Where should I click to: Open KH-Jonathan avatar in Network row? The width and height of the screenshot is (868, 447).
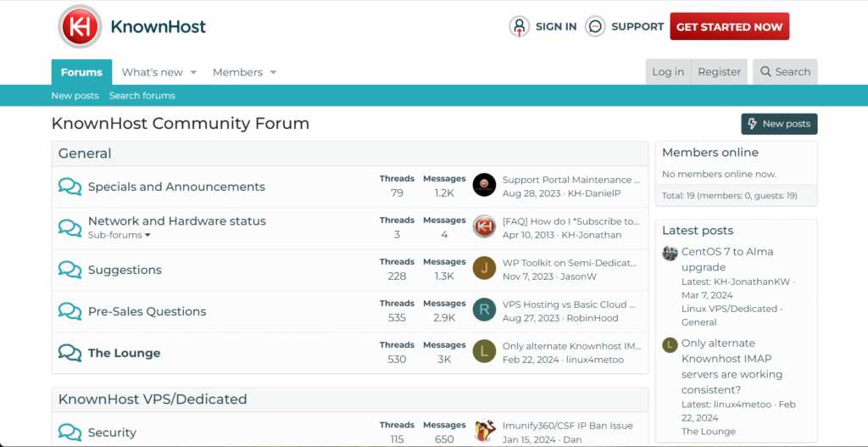tap(484, 226)
